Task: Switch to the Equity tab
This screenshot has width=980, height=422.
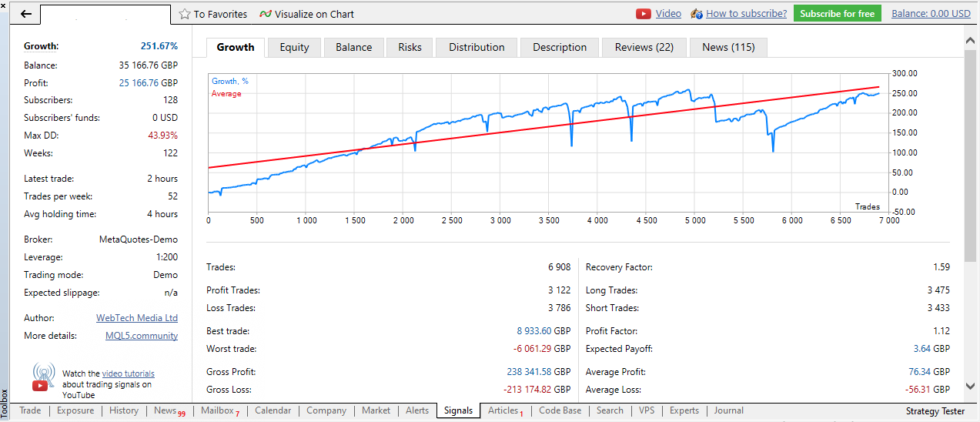Action: (294, 48)
